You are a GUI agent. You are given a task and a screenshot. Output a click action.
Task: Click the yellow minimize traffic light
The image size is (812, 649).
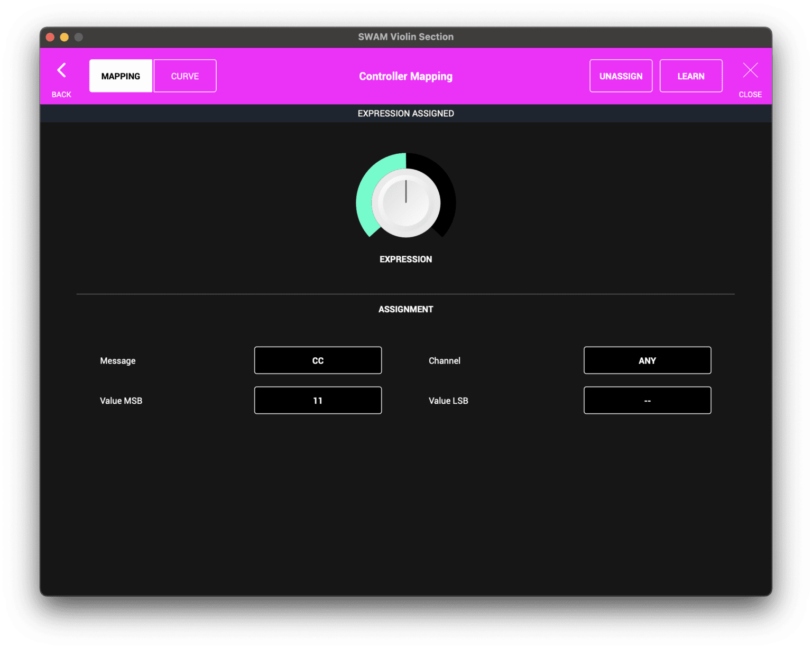(x=64, y=36)
